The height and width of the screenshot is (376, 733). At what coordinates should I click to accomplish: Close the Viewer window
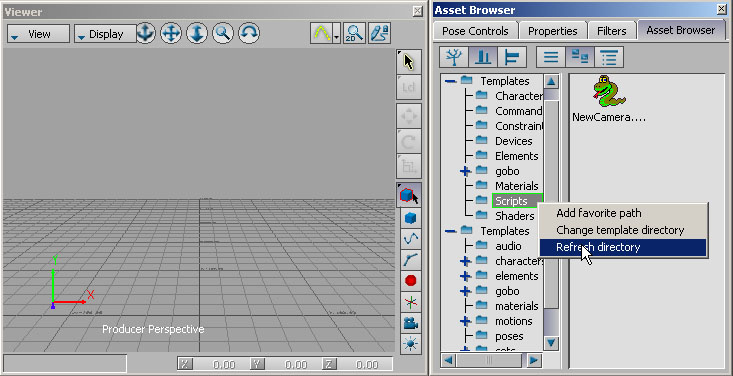(417, 12)
